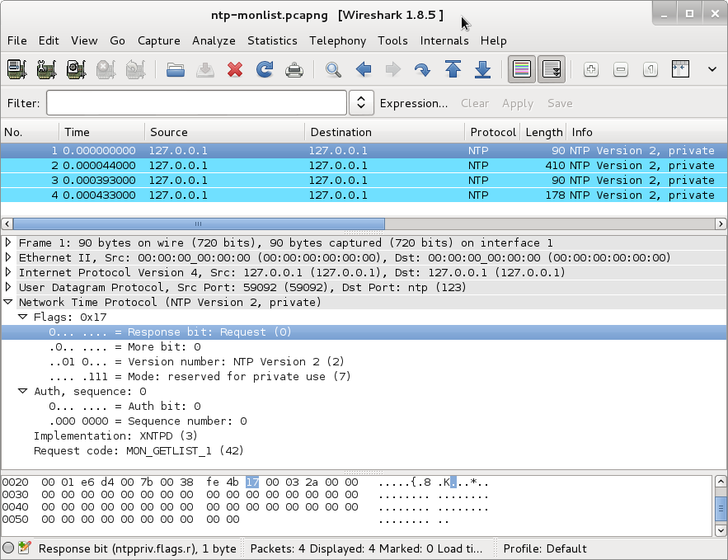The image size is (728, 560).
Task: Collapse the Network Time Protocol section
Action: [8, 302]
